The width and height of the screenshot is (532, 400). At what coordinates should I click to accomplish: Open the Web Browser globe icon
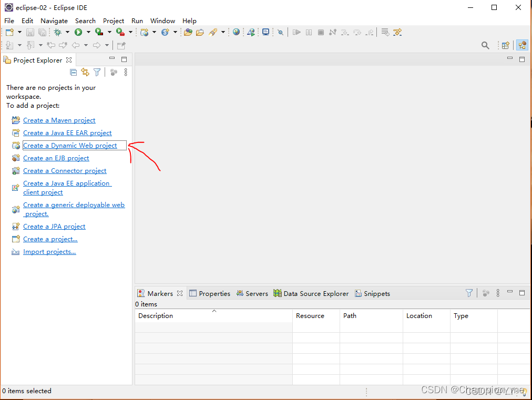tap(236, 32)
